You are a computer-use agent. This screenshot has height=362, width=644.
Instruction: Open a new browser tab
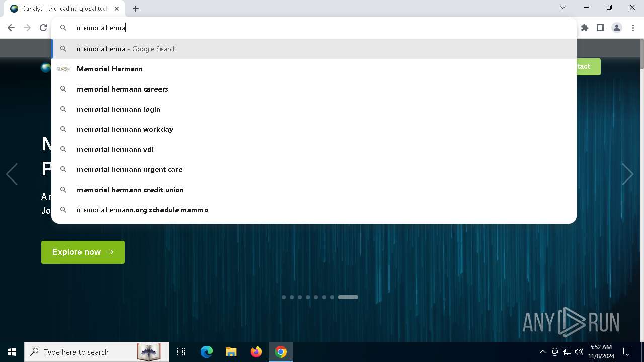click(x=136, y=9)
